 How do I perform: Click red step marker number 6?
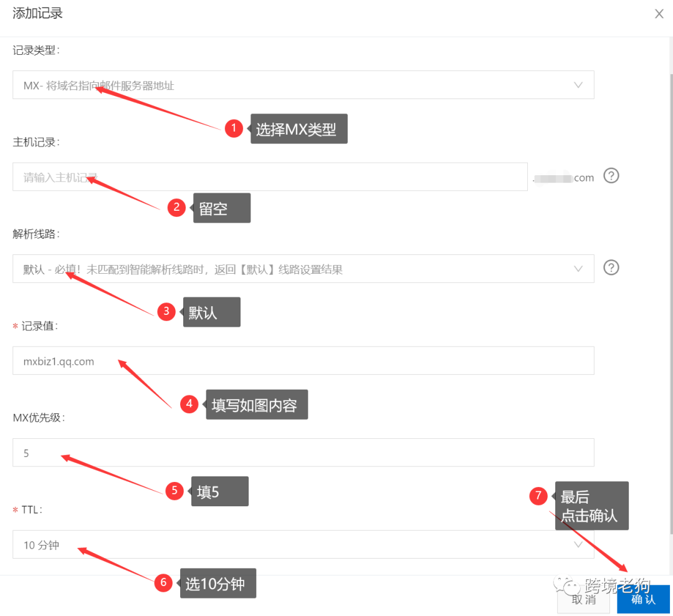[163, 583]
